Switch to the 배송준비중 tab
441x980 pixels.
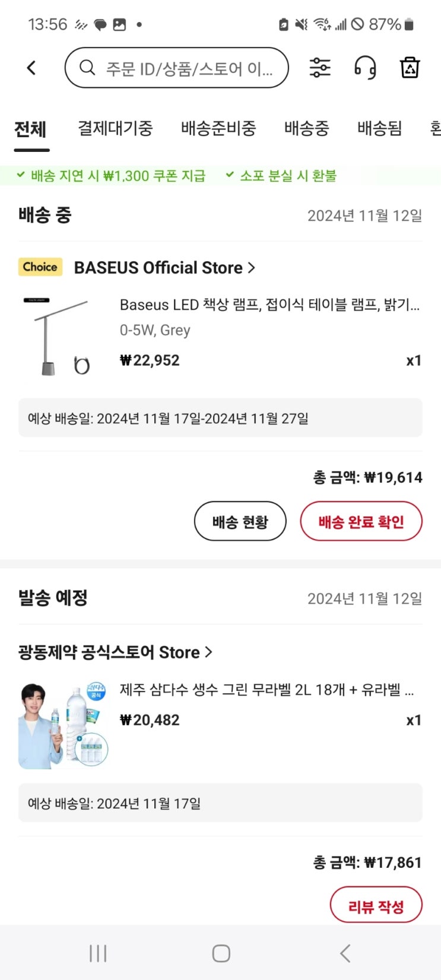(218, 128)
